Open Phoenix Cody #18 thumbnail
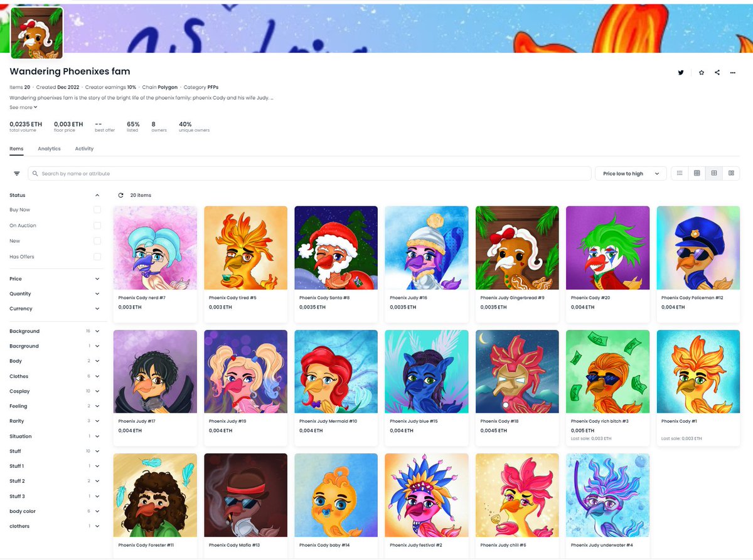The height and width of the screenshot is (560, 753). [x=517, y=371]
